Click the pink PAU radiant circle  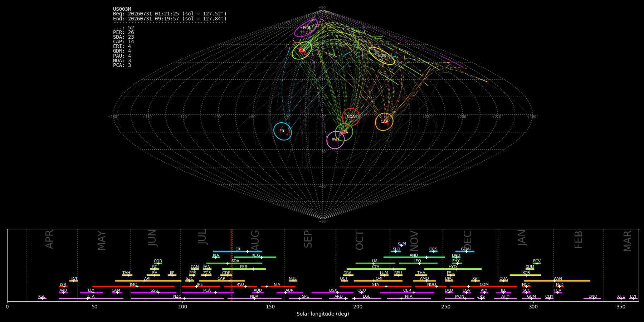(336, 140)
